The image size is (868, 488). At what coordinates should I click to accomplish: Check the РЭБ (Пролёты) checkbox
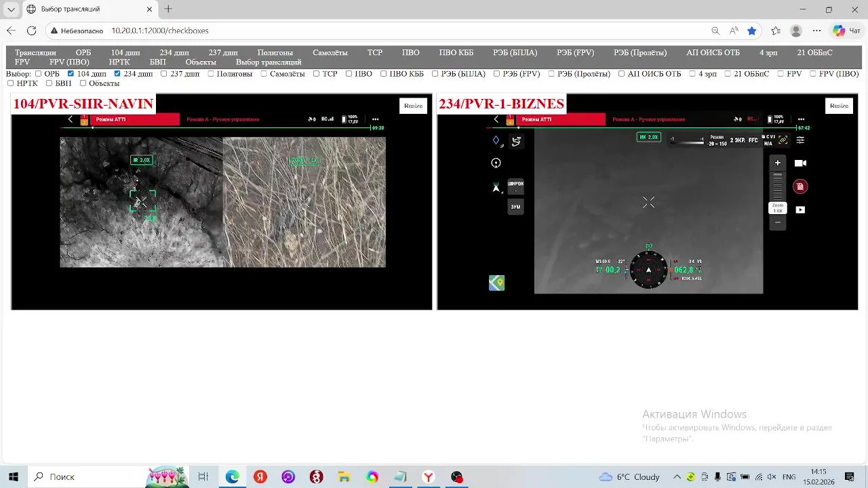[x=551, y=74]
